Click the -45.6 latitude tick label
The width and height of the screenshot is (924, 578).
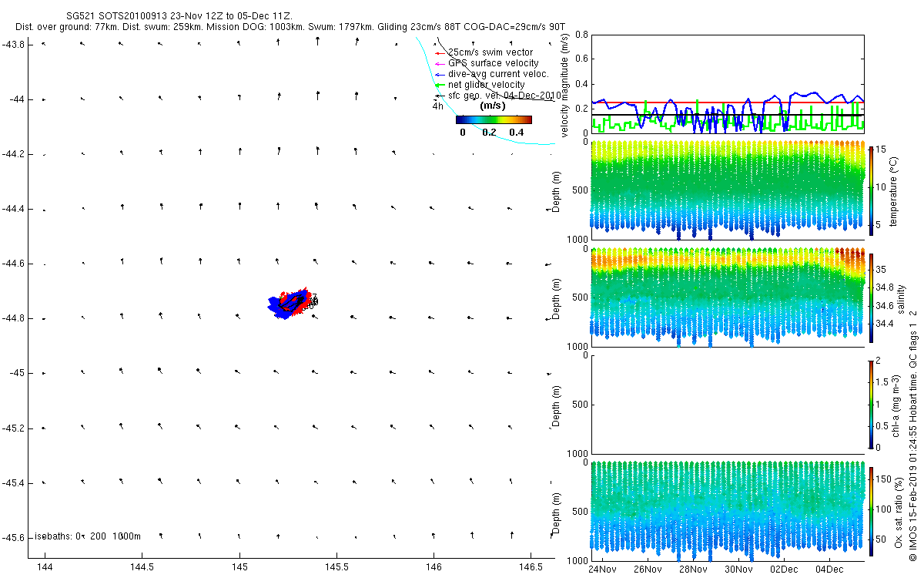pos(15,537)
